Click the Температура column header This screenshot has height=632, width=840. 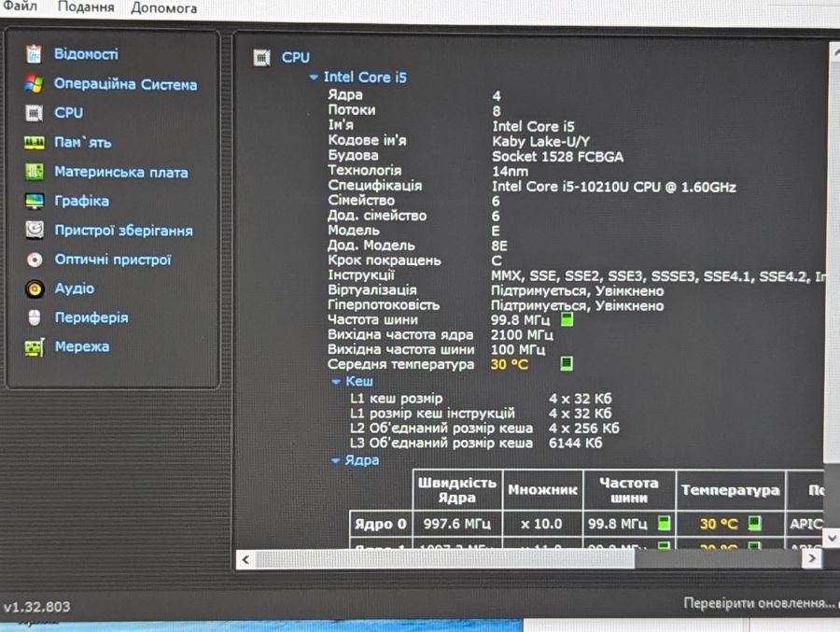pyautogui.click(x=730, y=490)
